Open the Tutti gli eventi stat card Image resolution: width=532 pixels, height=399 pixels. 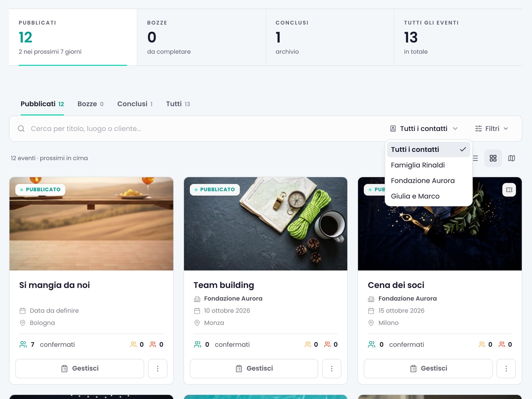(x=458, y=37)
